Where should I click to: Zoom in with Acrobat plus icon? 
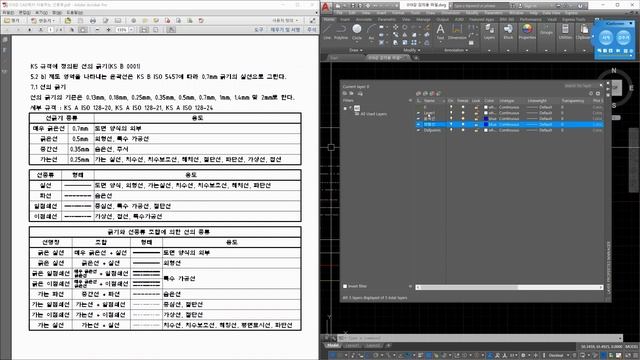tap(108, 30)
